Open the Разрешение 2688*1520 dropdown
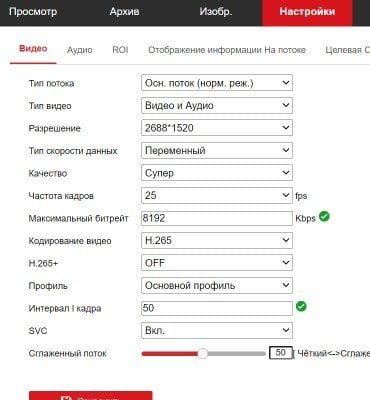 click(x=217, y=128)
